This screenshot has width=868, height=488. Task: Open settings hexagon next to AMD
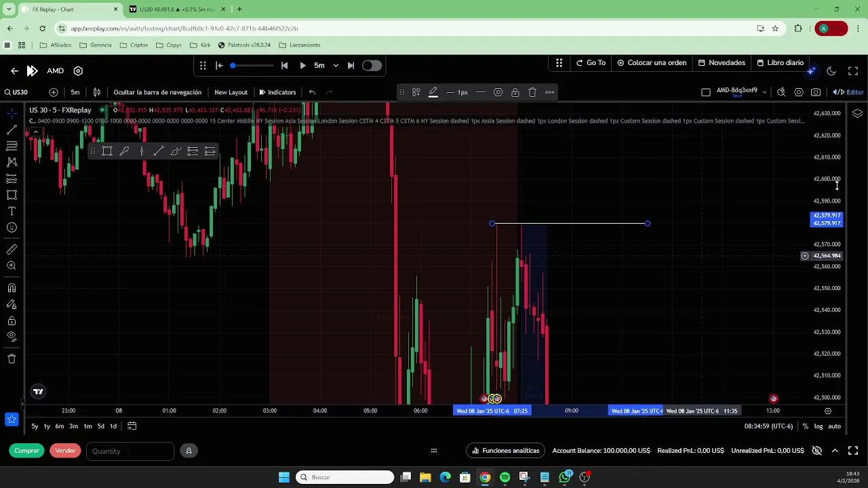(78, 70)
